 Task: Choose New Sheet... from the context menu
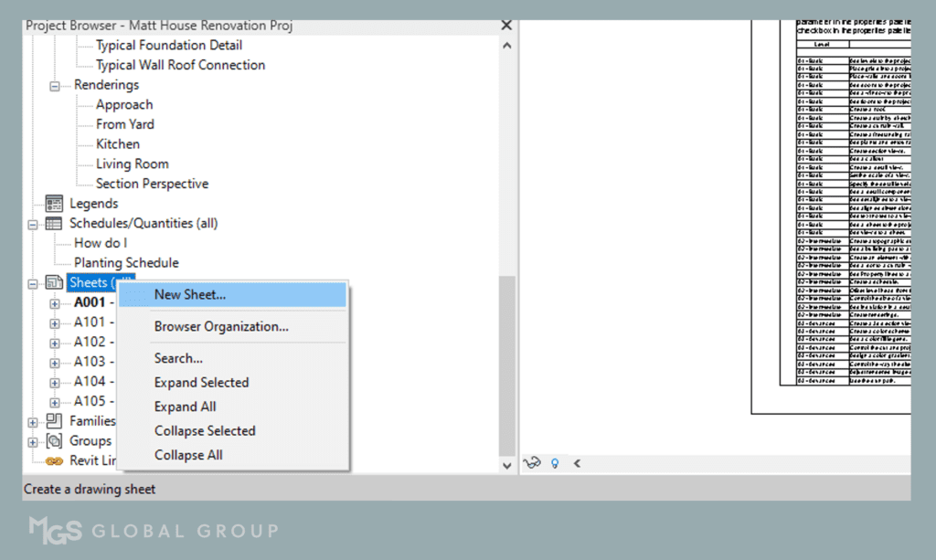tap(190, 294)
